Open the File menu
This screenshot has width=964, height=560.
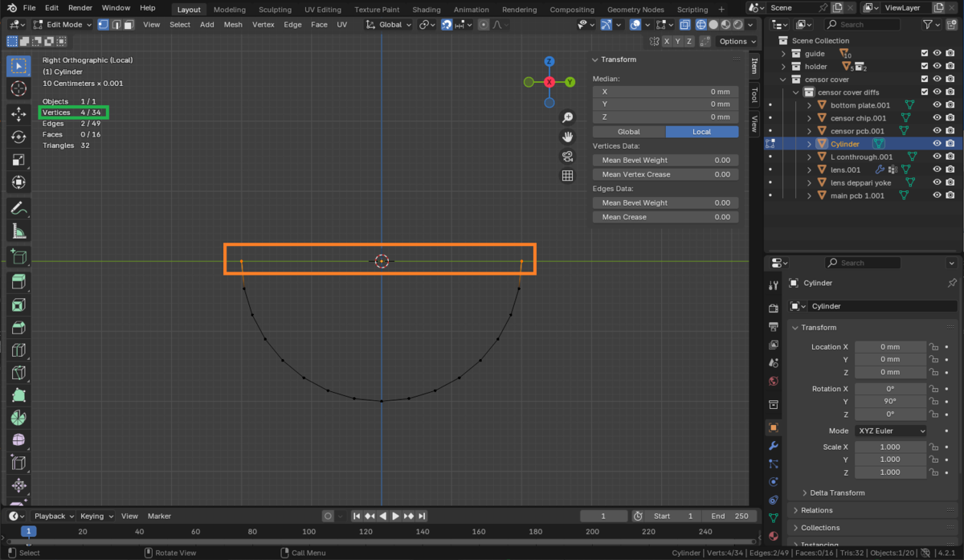(30, 7)
